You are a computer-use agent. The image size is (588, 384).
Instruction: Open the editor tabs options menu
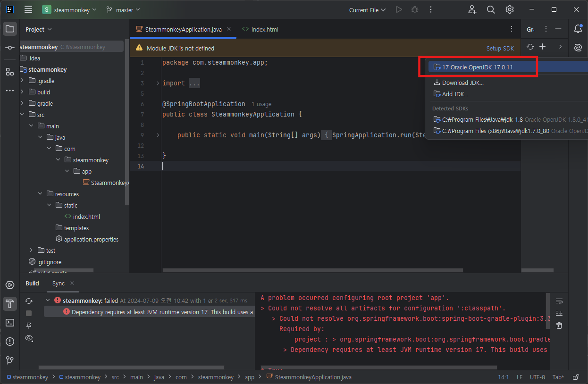tap(512, 29)
